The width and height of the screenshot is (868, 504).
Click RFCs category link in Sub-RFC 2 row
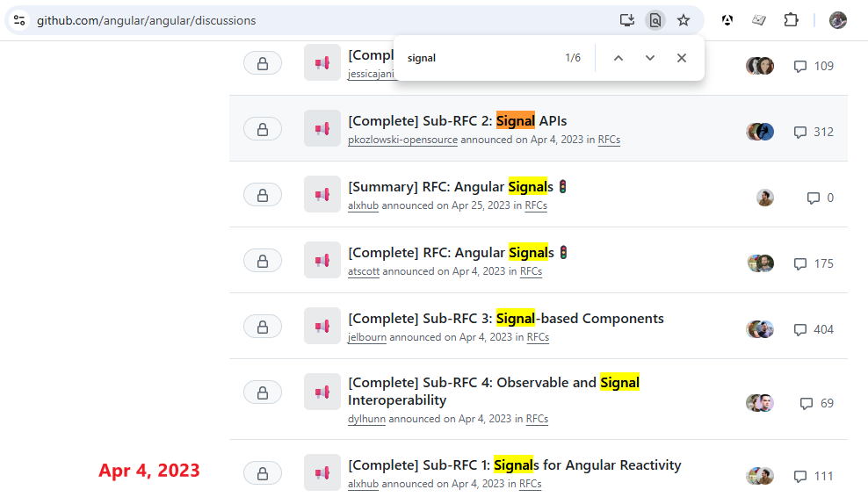tap(609, 140)
